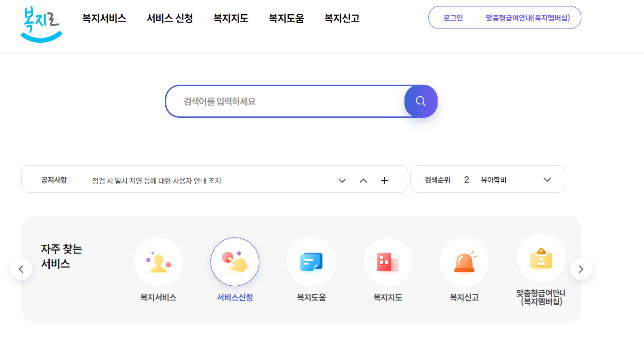Open the 복지지도 building icon
This screenshot has width=644, height=341.
click(x=388, y=262)
